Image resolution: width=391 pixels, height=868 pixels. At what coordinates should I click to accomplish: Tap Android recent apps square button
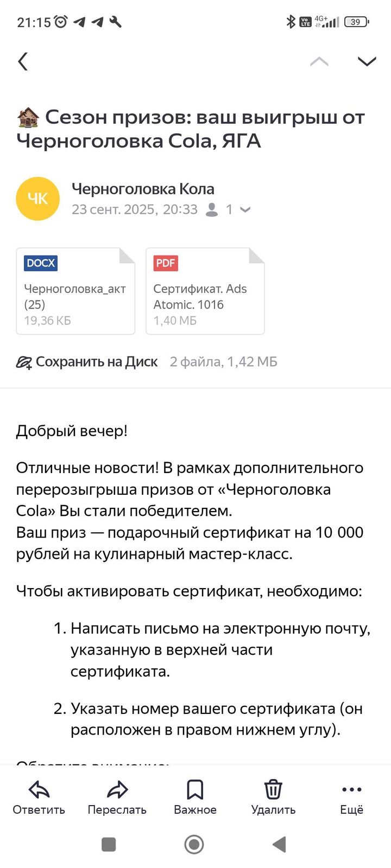tap(109, 844)
